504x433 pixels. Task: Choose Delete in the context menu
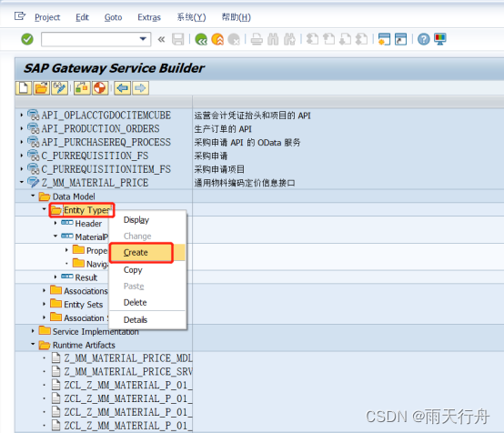point(148,303)
